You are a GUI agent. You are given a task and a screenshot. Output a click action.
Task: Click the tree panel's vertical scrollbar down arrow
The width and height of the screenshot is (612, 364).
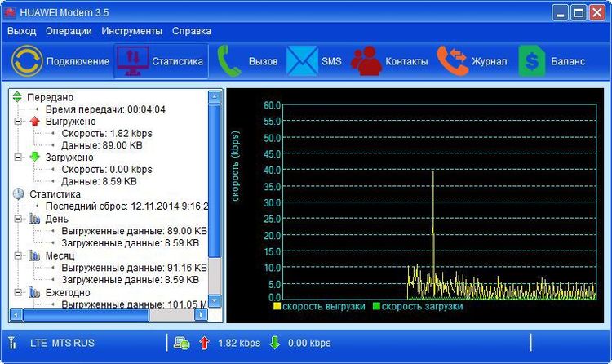tap(215, 300)
